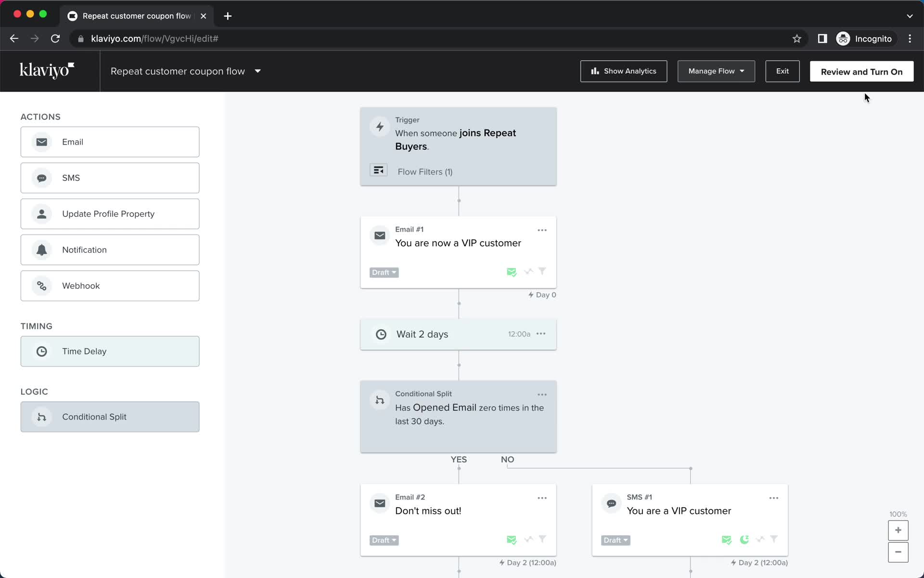This screenshot has height=578, width=924.
Task: Click the Day 0 timing label
Action: (542, 295)
